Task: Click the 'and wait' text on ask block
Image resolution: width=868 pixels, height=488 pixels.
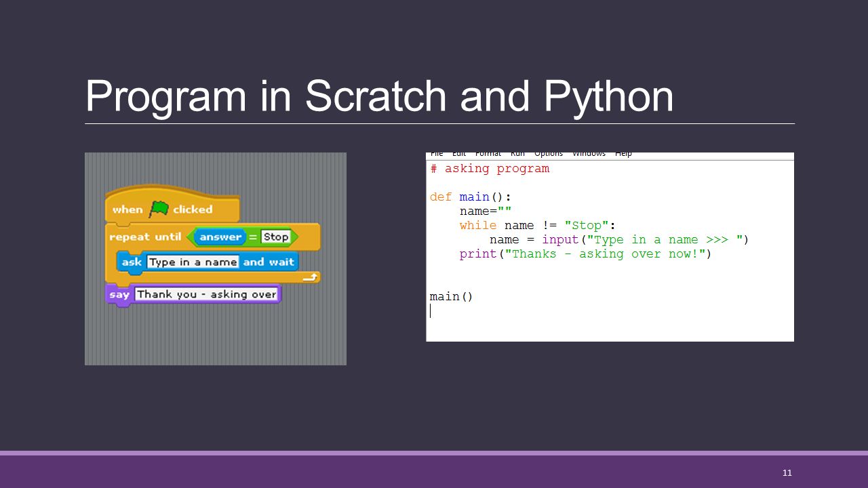Action: 269,262
